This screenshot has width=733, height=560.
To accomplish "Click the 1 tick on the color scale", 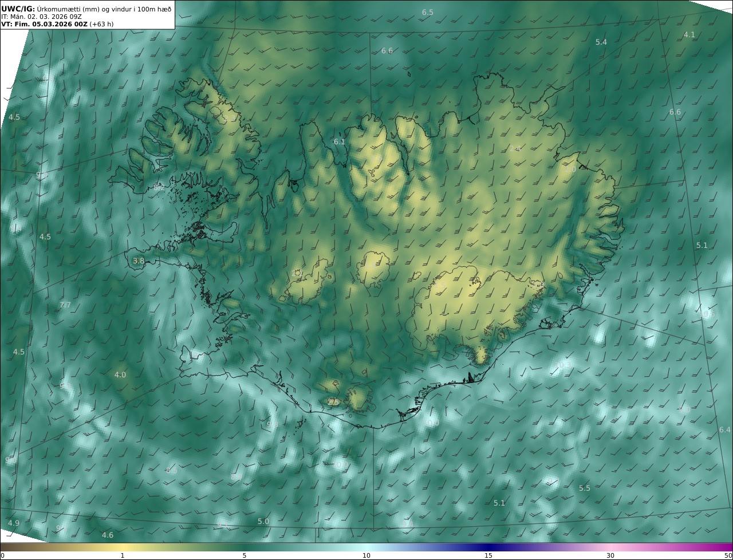I will pos(123,555).
